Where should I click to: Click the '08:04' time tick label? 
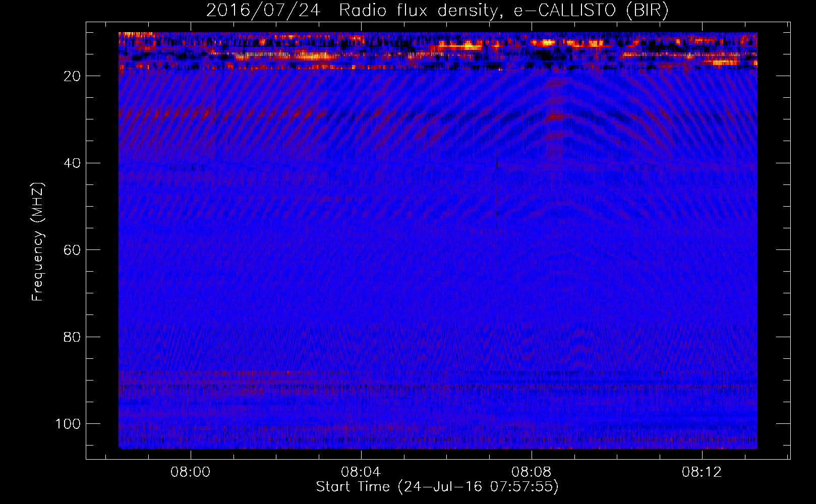click(x=361, y=472)
